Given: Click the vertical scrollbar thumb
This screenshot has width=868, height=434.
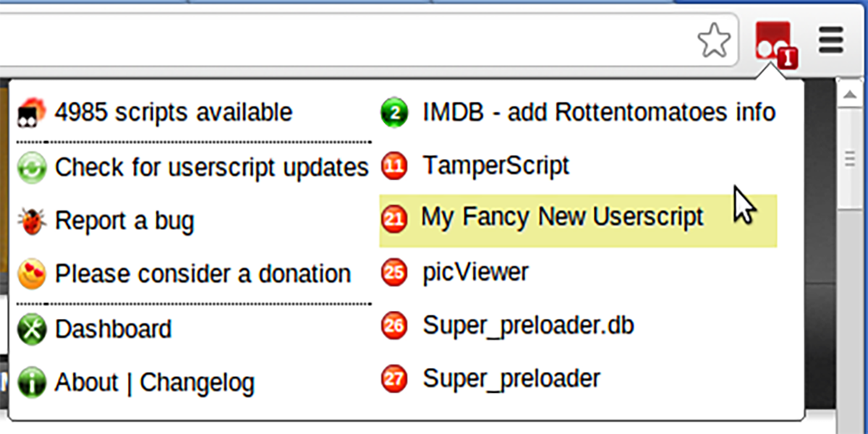Looking at the screenshot, I should (851, 159).
